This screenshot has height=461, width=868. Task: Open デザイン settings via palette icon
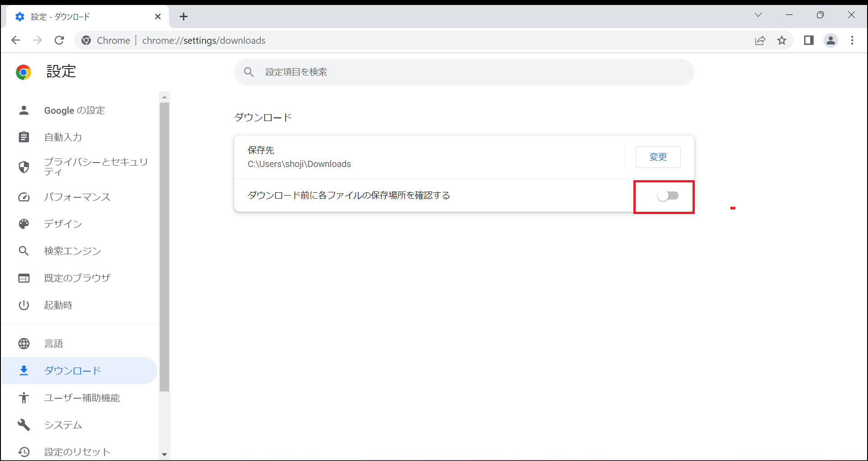click(23, 224)
